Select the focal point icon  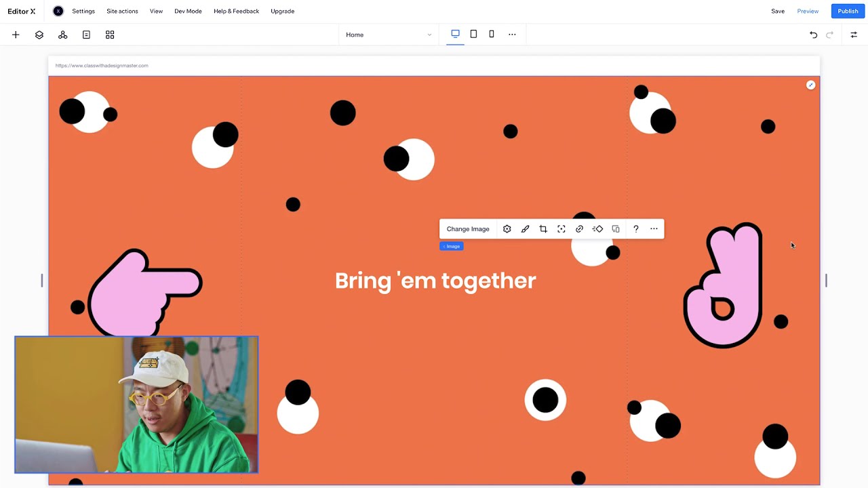pos(561,229)
